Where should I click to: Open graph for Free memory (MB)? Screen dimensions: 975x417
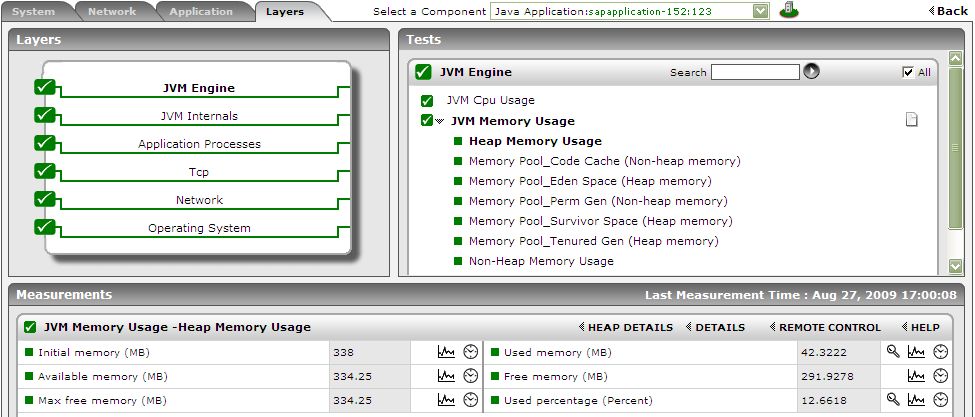pyautogui.click(x=916, y=376)
